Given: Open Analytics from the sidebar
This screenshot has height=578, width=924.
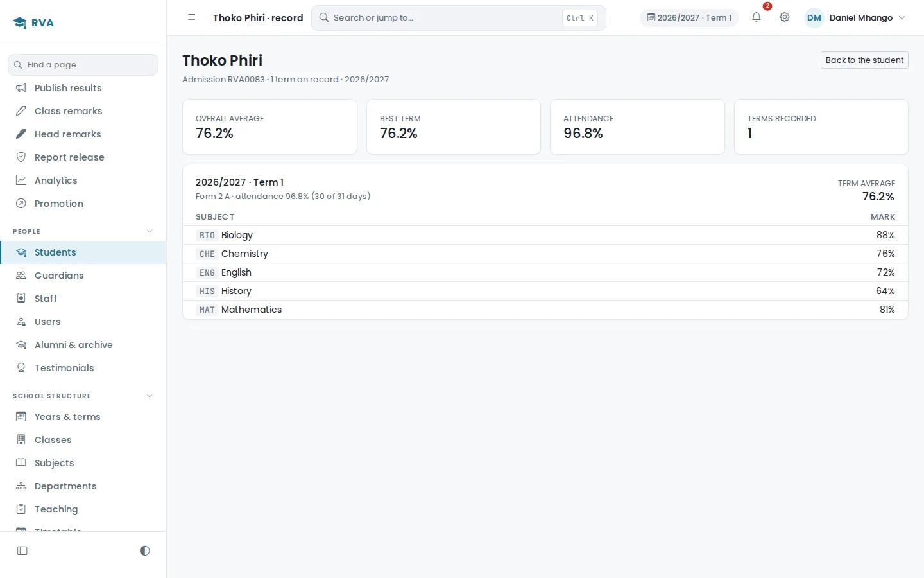Looking at the screenshot, I should (83, 180).
